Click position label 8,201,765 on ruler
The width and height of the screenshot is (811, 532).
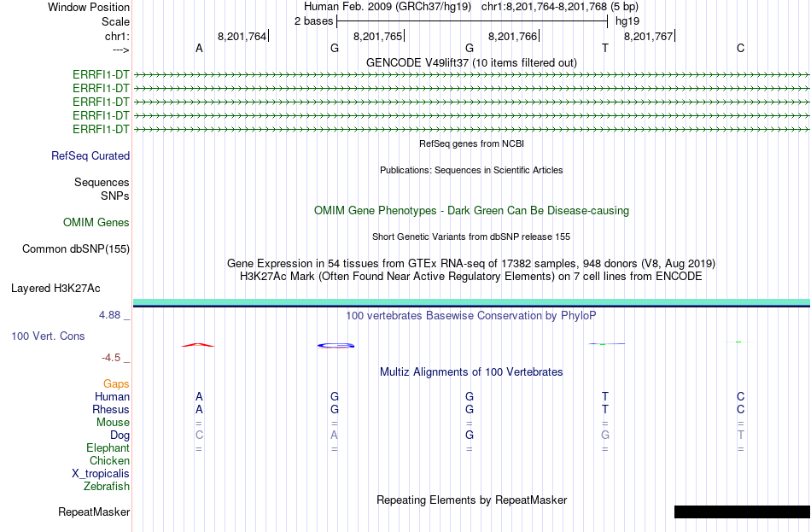click(x=377, y=36)
